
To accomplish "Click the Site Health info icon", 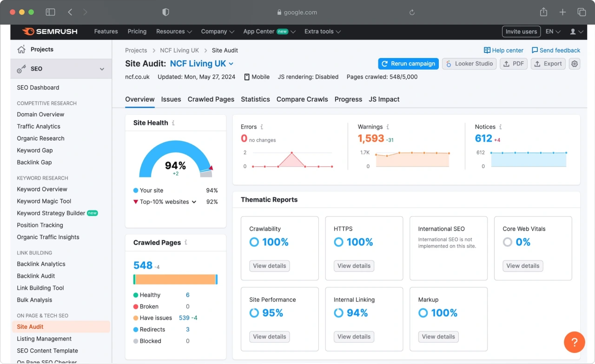I will (x=173, y=123).
